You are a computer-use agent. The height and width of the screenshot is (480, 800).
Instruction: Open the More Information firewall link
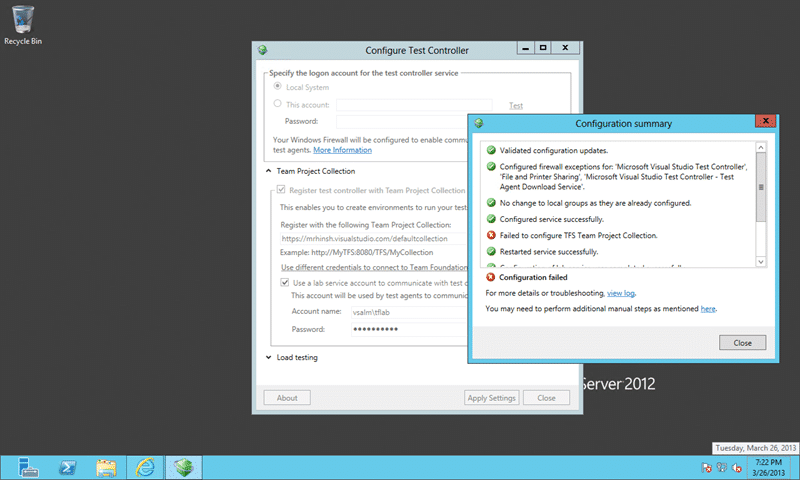[342, 150]
